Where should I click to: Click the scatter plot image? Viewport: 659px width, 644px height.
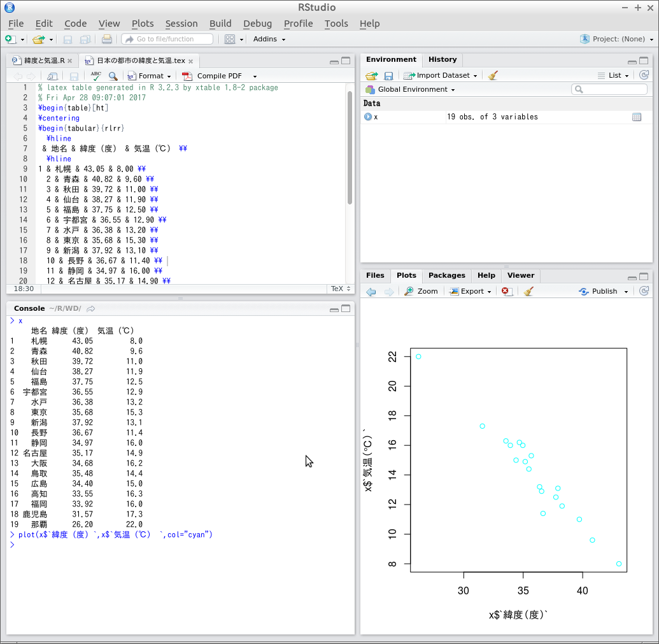(x=506, y=467)
